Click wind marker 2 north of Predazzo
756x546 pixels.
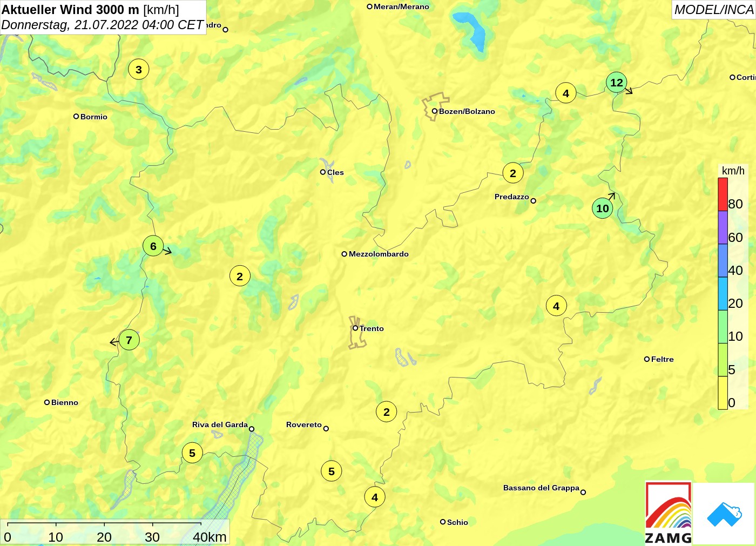pos(513,173)
